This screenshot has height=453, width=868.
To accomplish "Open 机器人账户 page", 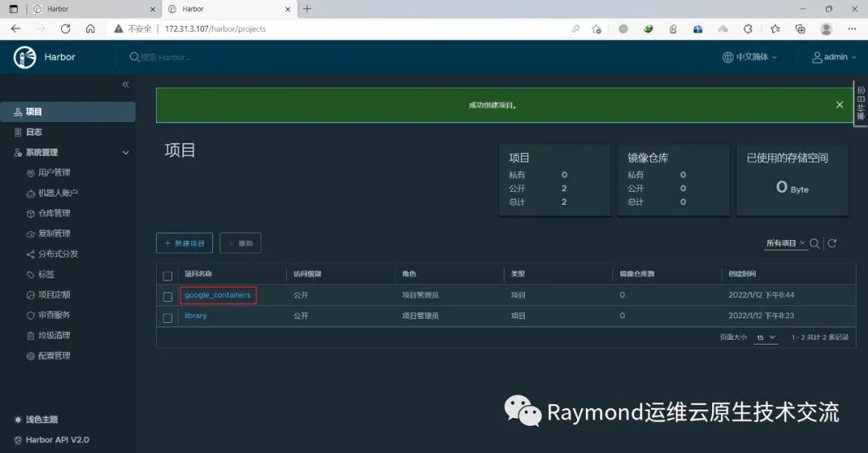I will [58, 193].
